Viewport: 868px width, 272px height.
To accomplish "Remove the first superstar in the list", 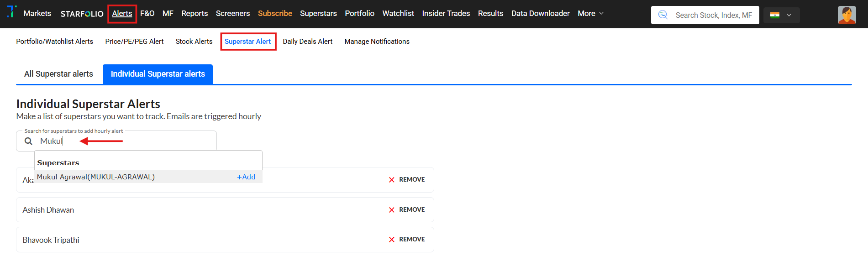I will [406, 180].
